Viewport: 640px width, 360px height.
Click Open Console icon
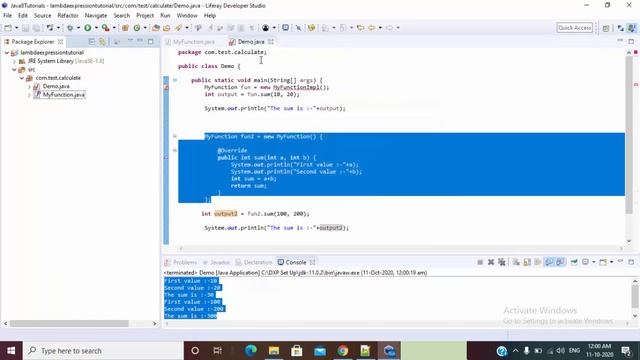(603, 262)
